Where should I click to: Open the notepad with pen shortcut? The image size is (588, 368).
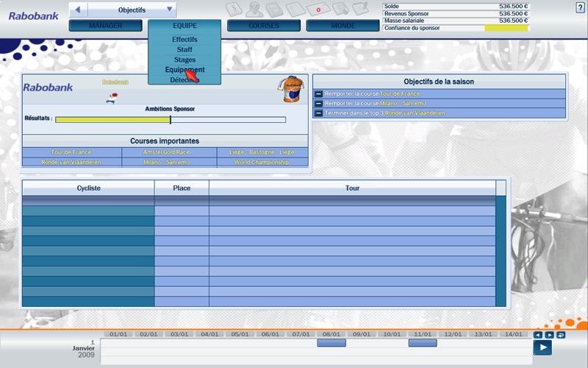(x=360, y=9)
